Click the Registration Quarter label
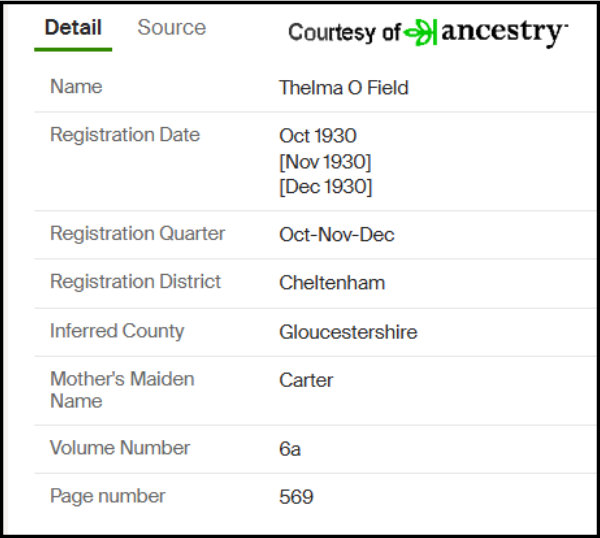This screenshot has height=538, width=600. 137,233
